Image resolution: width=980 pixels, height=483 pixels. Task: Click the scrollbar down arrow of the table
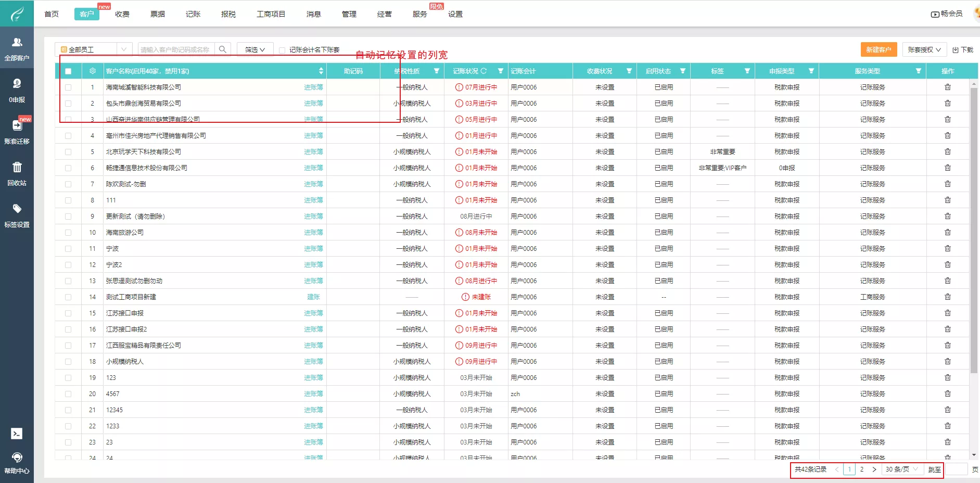click(x=974, y=455)
